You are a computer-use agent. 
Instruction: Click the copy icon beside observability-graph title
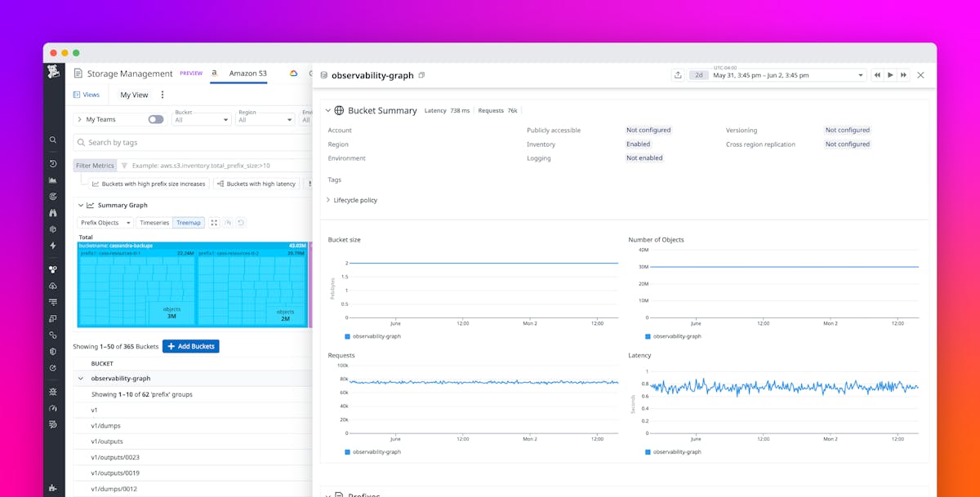pyautogui.click(x=421, y=74)
